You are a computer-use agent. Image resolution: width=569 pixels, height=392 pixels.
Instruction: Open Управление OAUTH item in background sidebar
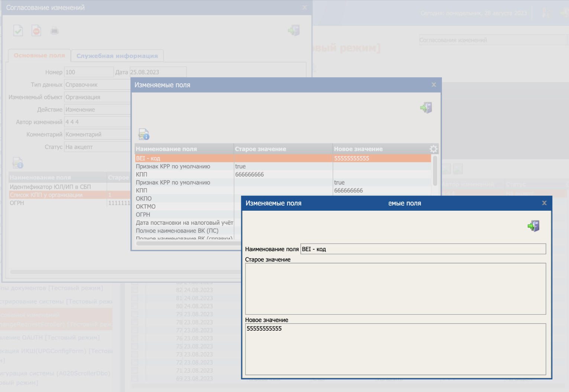pos(50,337)
